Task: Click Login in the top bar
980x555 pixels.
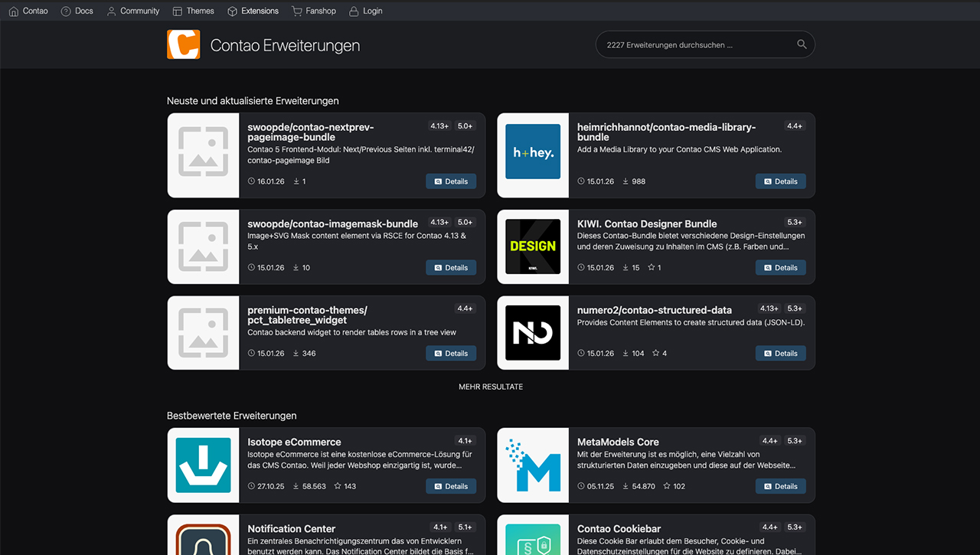Action: coord(365,11)
